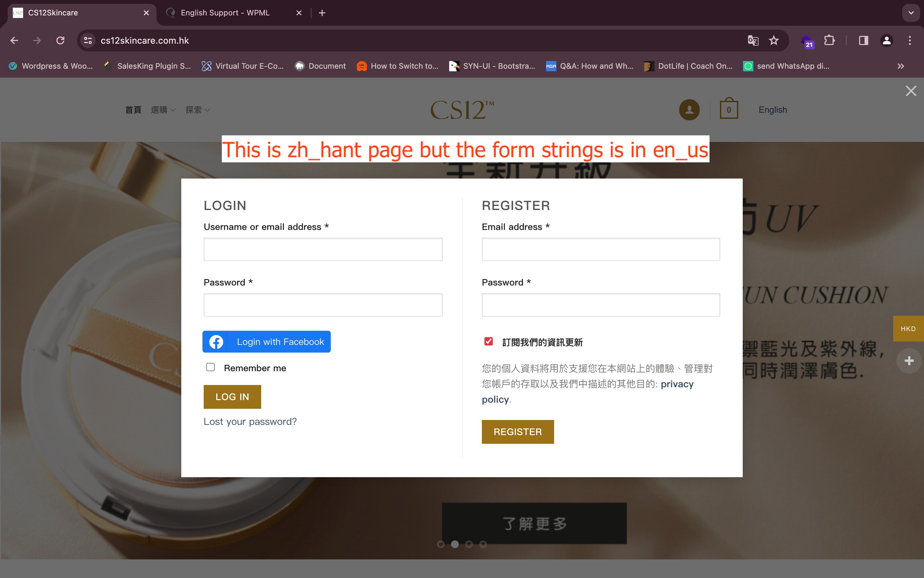Open the Extensions puzzle icon

click(x=829, y=40)
